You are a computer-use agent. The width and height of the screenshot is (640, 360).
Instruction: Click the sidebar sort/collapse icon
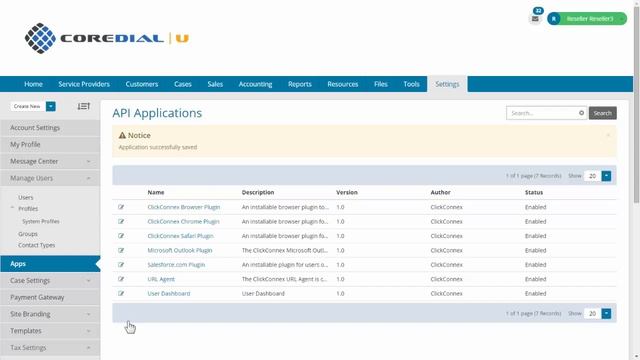84,106
